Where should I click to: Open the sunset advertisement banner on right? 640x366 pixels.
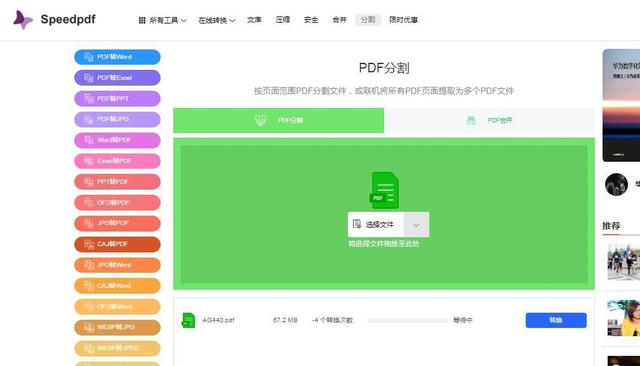(x=621, y=105)
